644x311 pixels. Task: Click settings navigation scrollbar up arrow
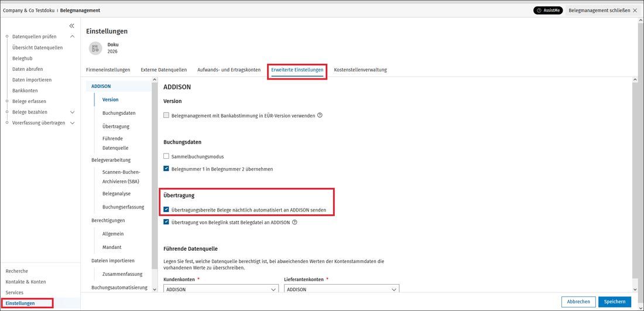(x=155, y=80)
